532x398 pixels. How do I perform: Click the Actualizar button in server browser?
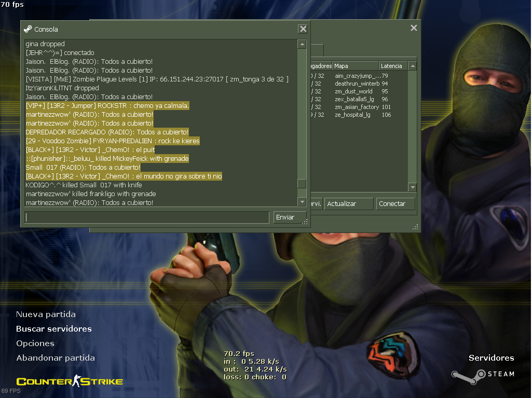pyautogui.click(x=348, y=203)
